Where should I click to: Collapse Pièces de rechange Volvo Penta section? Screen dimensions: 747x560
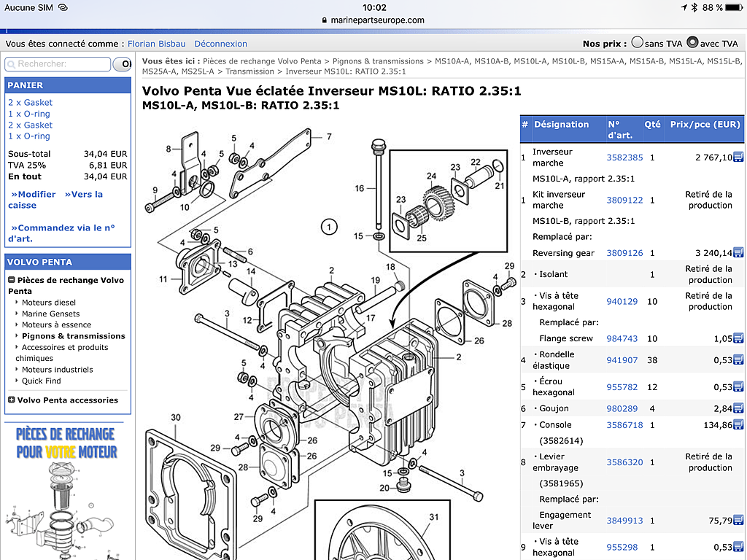12,280
